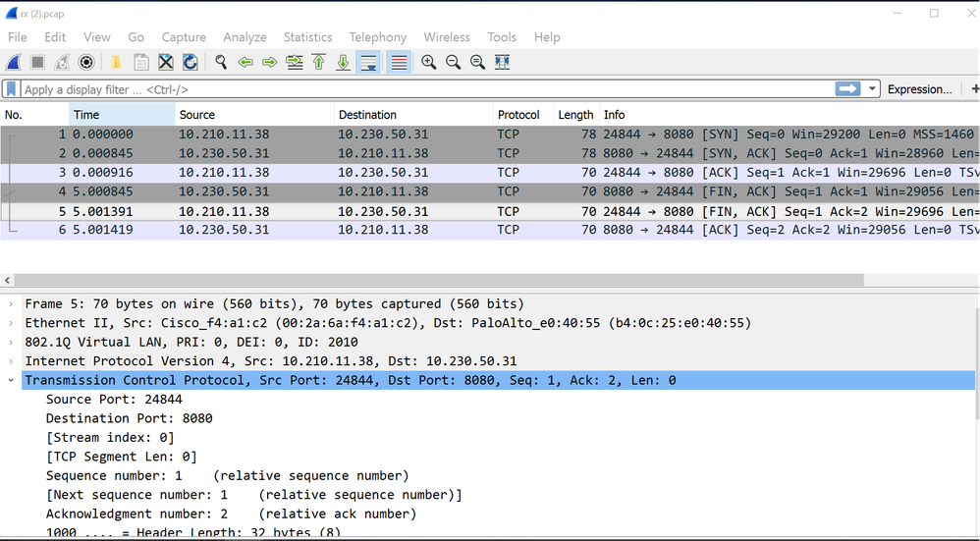Jump to the last packet
Viewport: 980px width, 541px height.
click(344, 62)
